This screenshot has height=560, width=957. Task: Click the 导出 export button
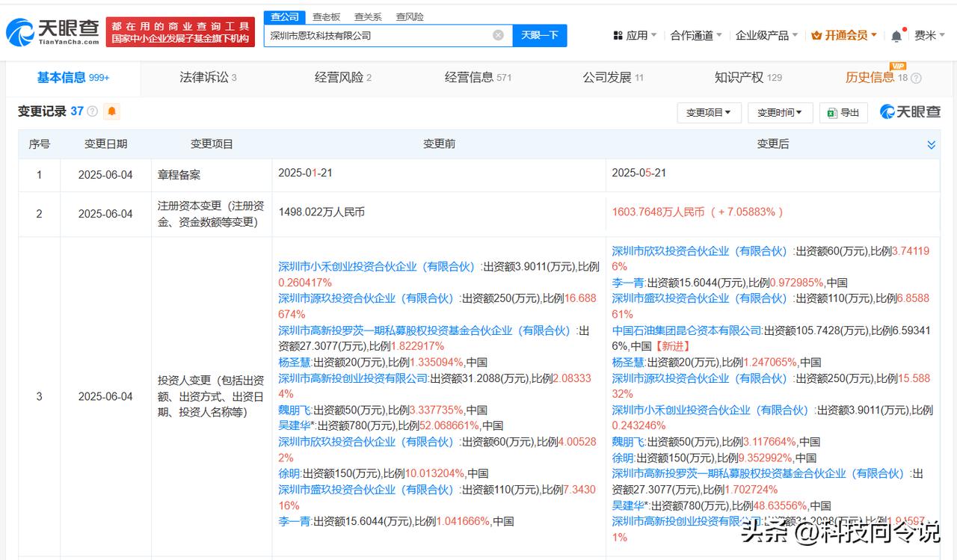click(x=843, y=113)
